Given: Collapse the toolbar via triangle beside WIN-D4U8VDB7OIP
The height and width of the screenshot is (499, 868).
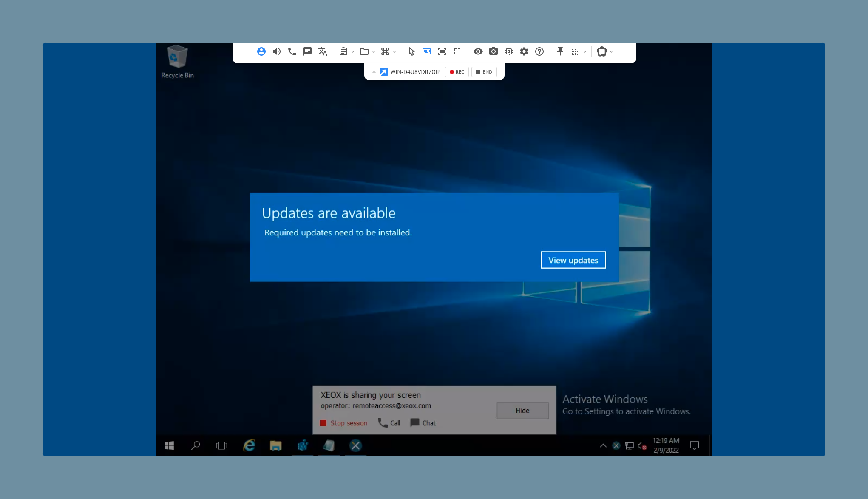Looking at the screenshot, I should 374,72.
